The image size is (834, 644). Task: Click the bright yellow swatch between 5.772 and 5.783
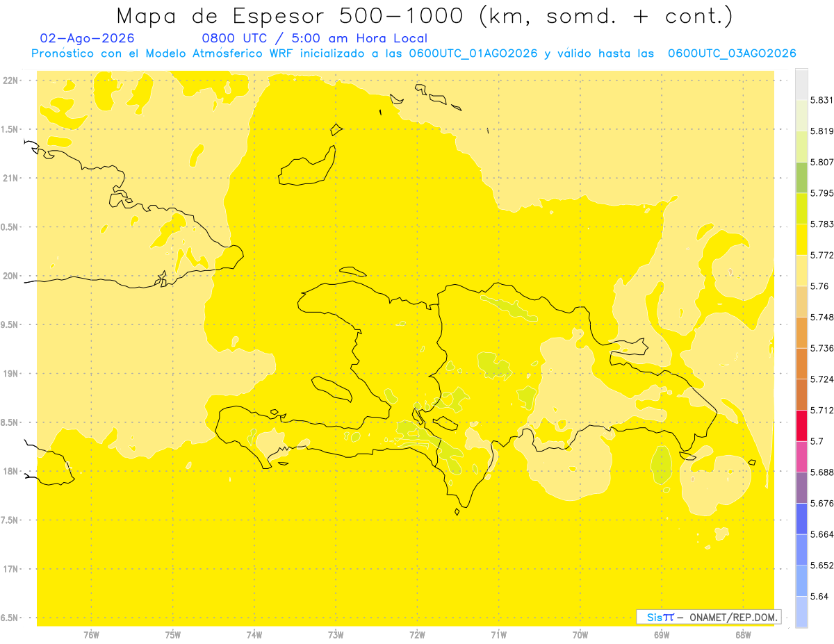(801, 239)
